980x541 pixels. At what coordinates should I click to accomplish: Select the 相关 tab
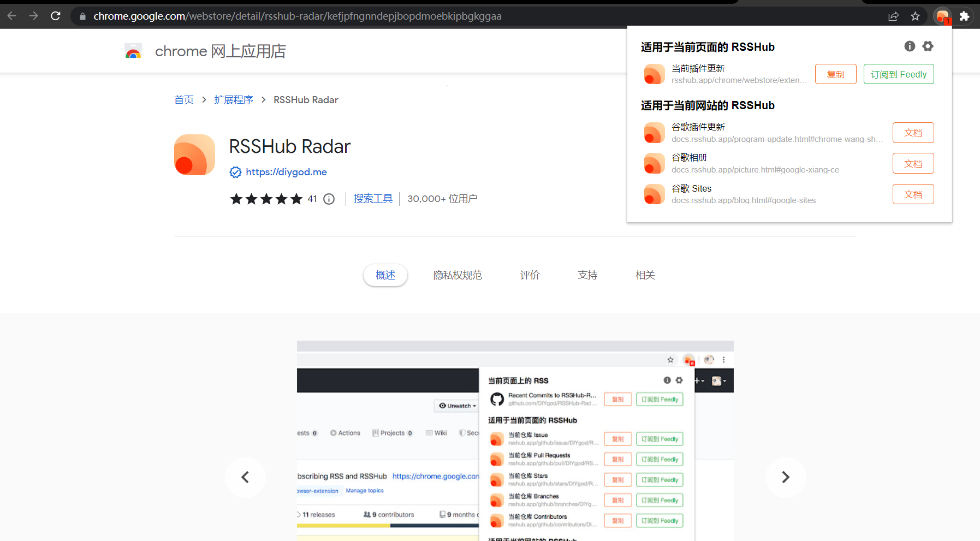pyautogui.click(x=645, y=275)
